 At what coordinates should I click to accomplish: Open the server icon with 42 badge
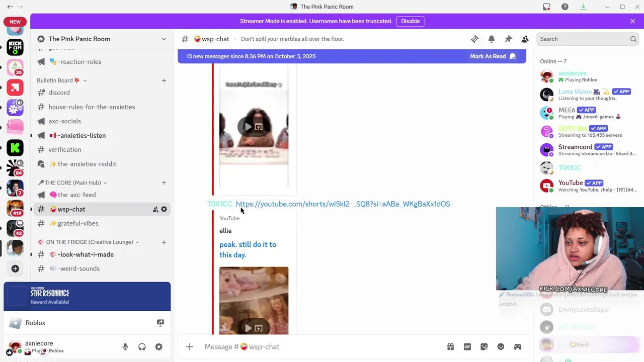pyautogui.click(x=15, y=228)
